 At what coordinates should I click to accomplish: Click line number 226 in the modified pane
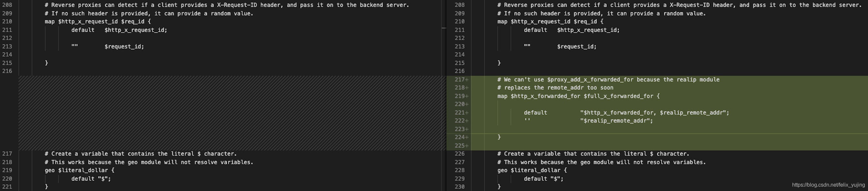click(459, 154)
